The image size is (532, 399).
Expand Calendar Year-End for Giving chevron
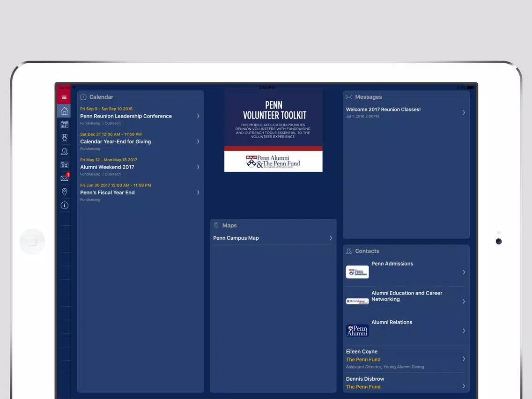click(x=198, y=141)
